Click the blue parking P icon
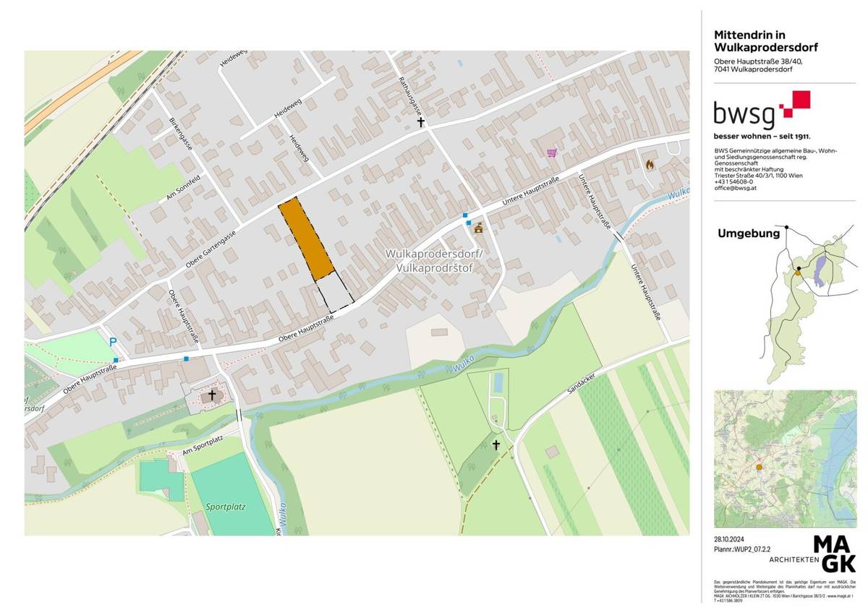 click(x=112, y=342)
